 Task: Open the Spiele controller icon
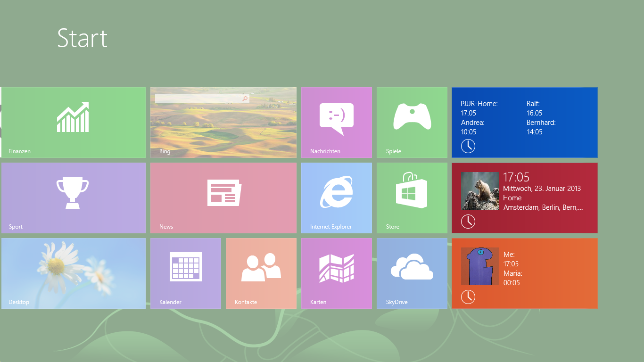pos(412,116)
